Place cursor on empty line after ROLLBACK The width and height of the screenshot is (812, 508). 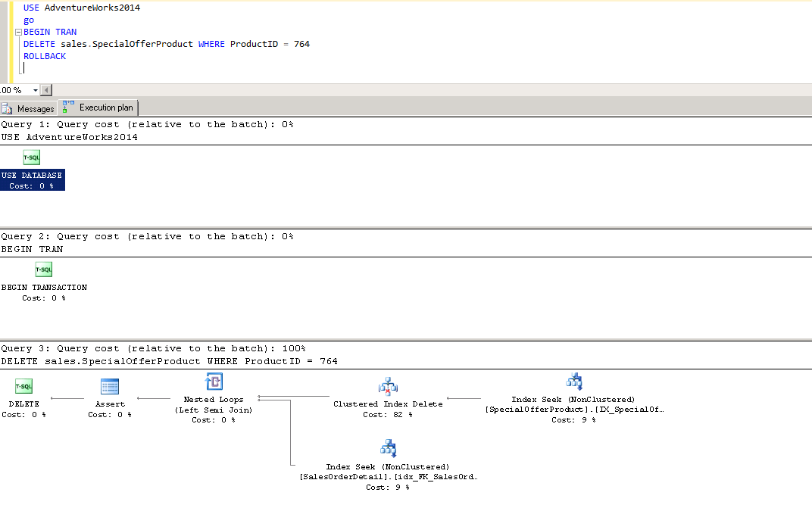[24, 68]
